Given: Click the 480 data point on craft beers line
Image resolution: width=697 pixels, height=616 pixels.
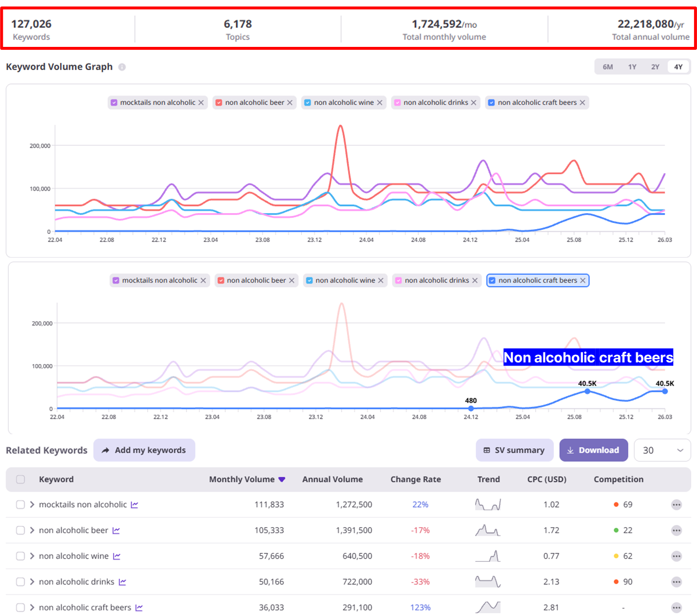Looking at the screenshot, I should [471, 408].
